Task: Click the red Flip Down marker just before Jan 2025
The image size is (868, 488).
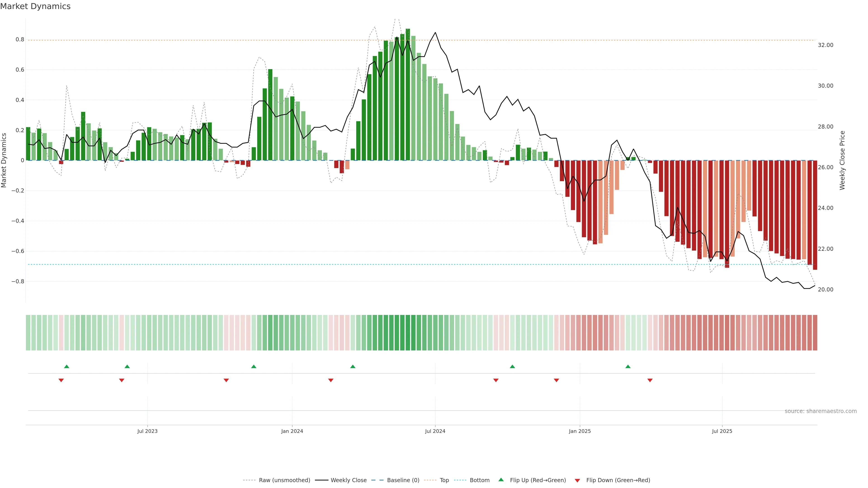Action: 556,380
